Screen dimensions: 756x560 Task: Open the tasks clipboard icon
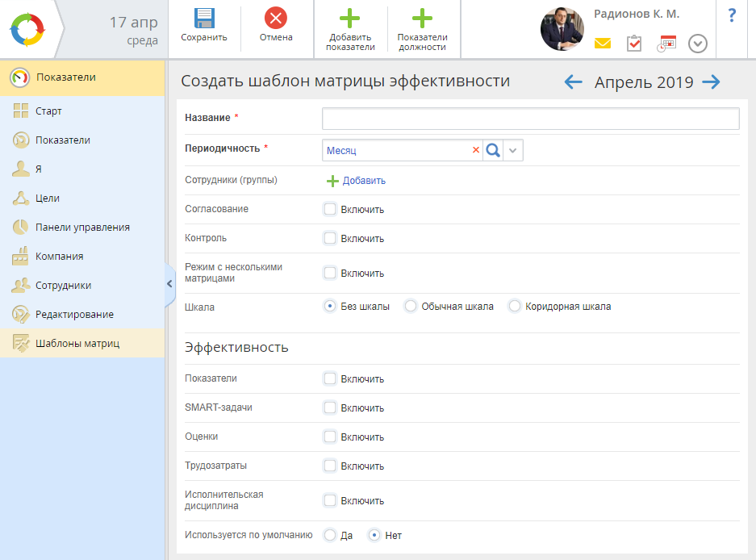[634, 44]
